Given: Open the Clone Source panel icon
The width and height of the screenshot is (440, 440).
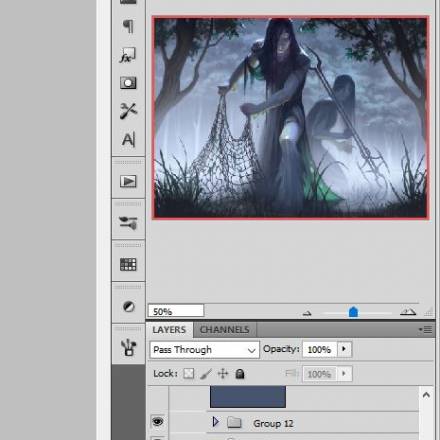Looking at the screenshot, I should click(x=129, y=348).
